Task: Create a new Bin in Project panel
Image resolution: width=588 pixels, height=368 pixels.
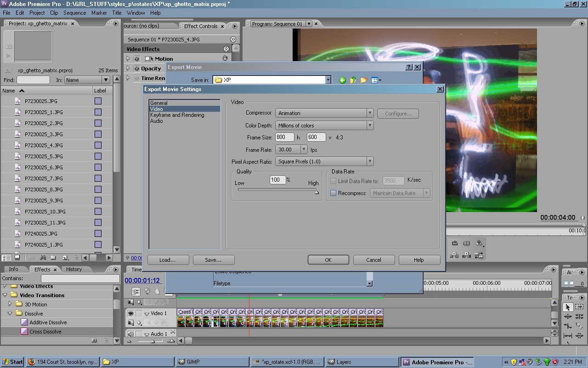Action: (53, 258)
